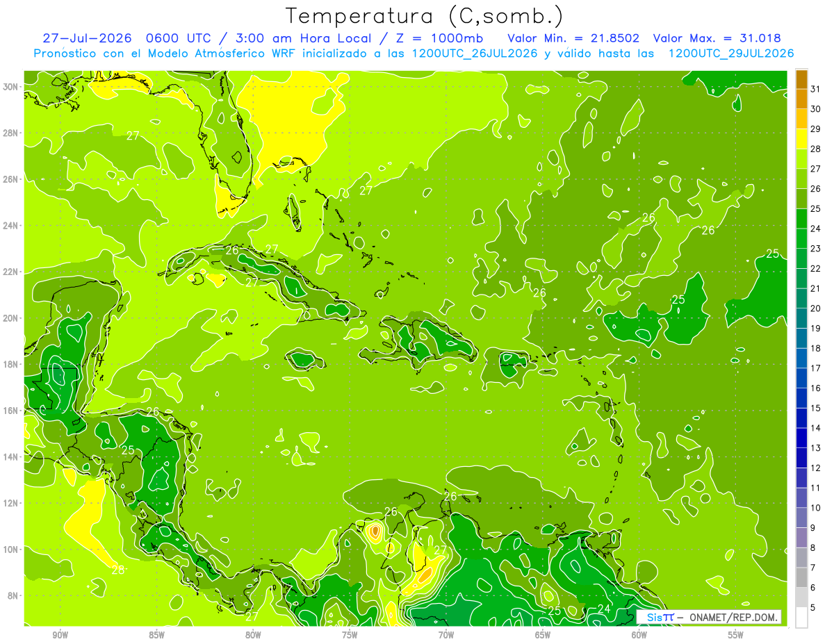Image resolution: width=834 pixels, height=644 pixels.
Task: Click the "26N" latitude axis label
Action: click(10, 179)
